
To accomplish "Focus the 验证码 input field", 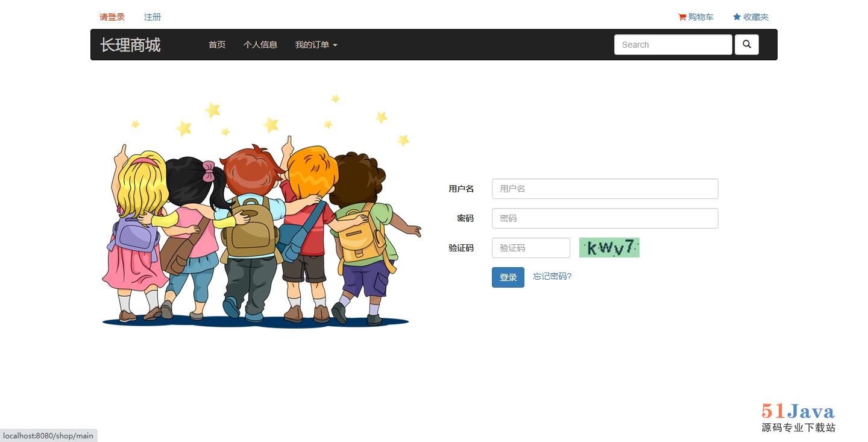I will point(531,248).
